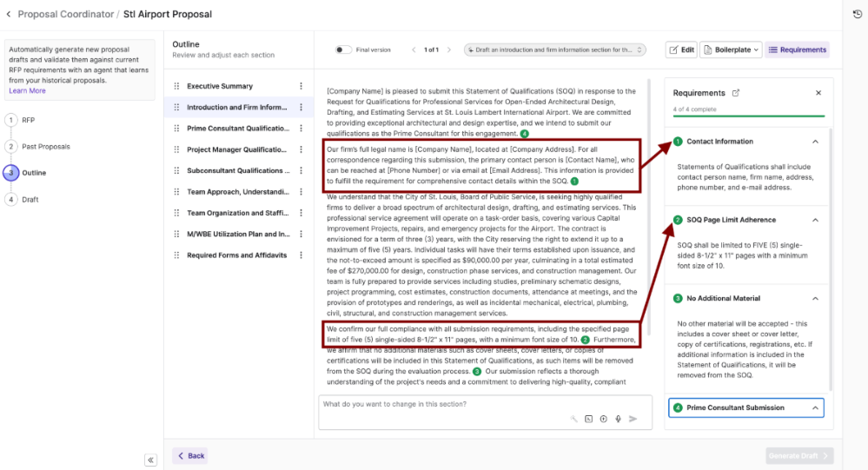Open options menu for Executive Summary
Image resolution: width=868 pixels, height=470 pixels.
tap(301, 86)
